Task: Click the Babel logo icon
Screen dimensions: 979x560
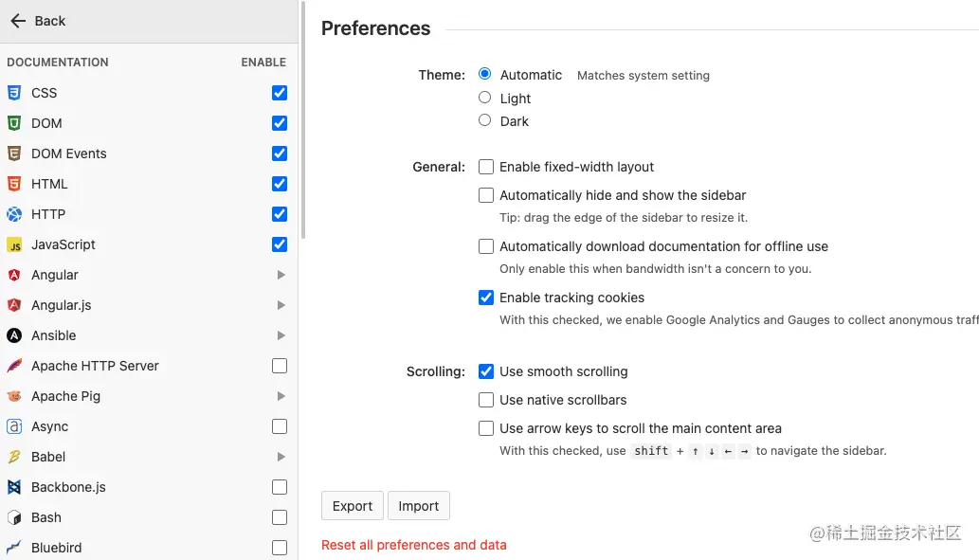Action: click(x=14, y=457)
